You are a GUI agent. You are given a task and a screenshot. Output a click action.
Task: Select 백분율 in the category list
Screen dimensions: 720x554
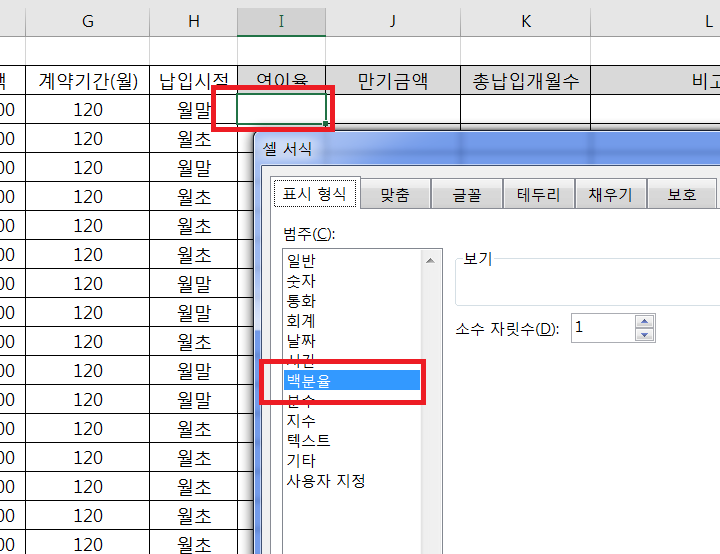[307, 381]
